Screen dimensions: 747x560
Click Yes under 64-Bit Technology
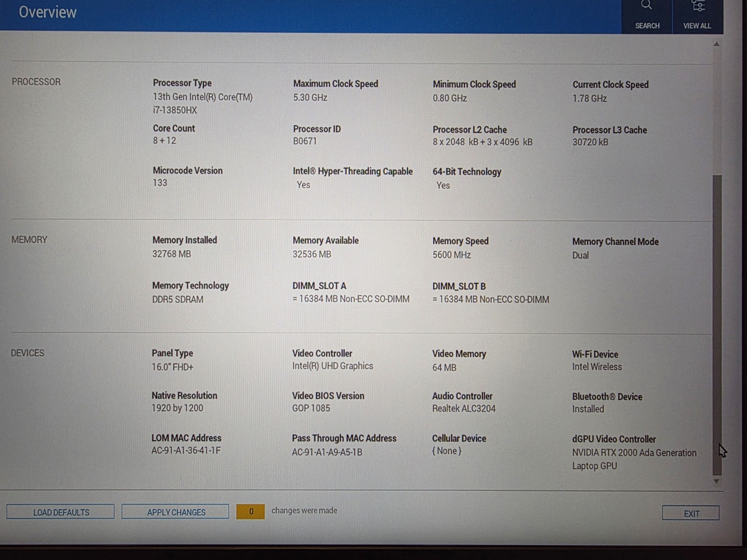point(443,185)
